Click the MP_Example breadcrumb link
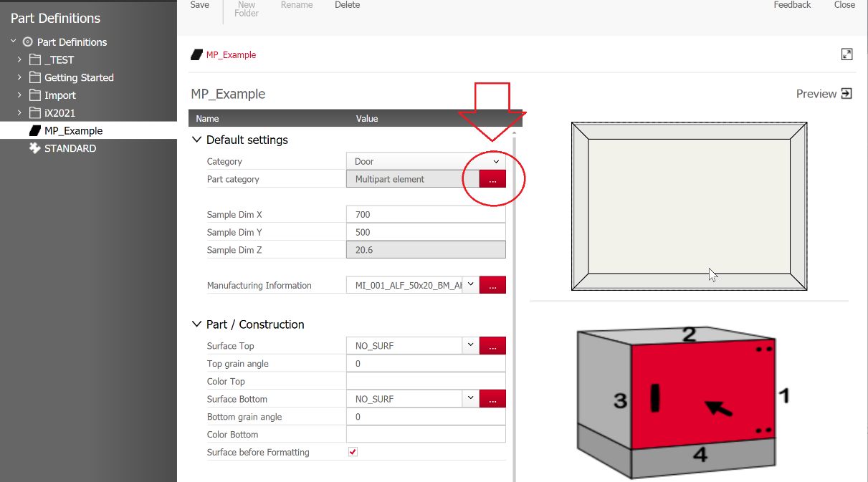Screen dimensions: 868x482 tap(231, 54)
